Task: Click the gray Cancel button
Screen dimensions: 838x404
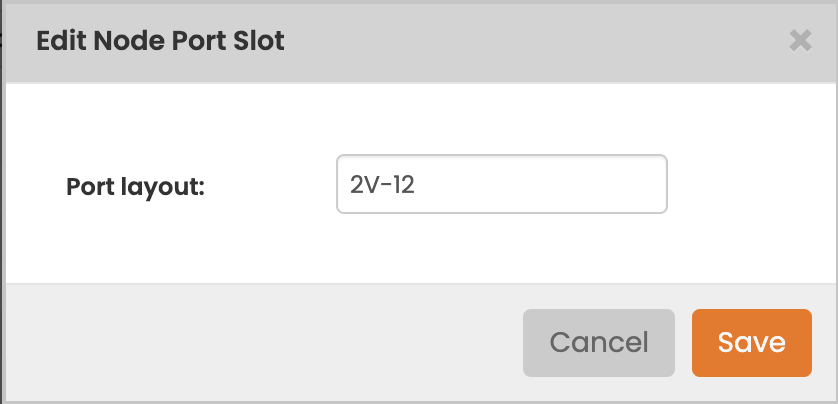Action: [x=599, y=342]
